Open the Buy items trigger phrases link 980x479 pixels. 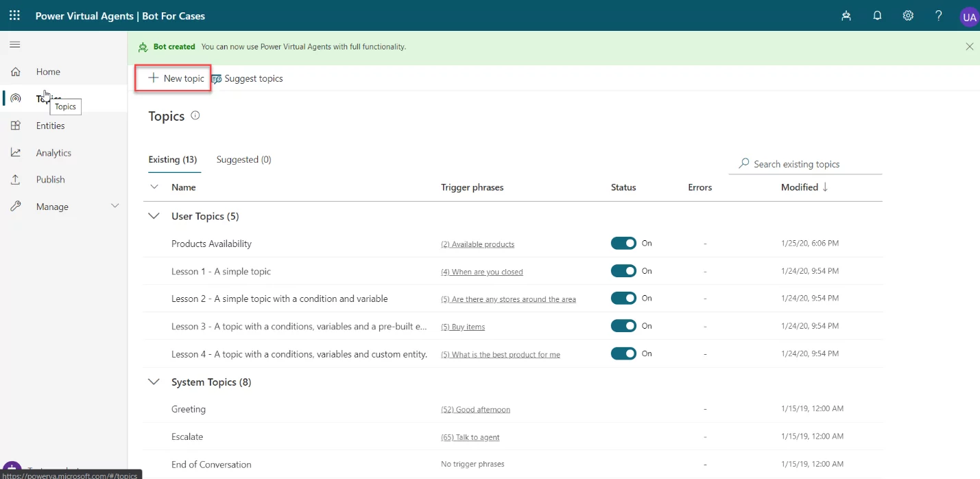(x=463, y=327)
